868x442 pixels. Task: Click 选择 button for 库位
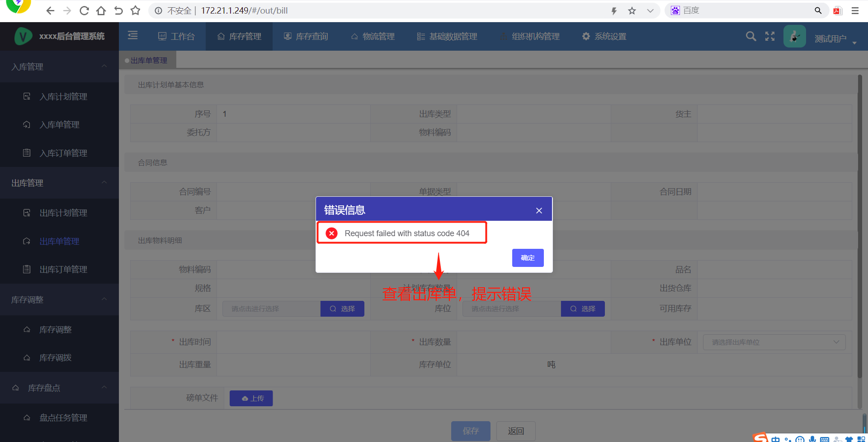pyautogui.click(x=583, y=309)
